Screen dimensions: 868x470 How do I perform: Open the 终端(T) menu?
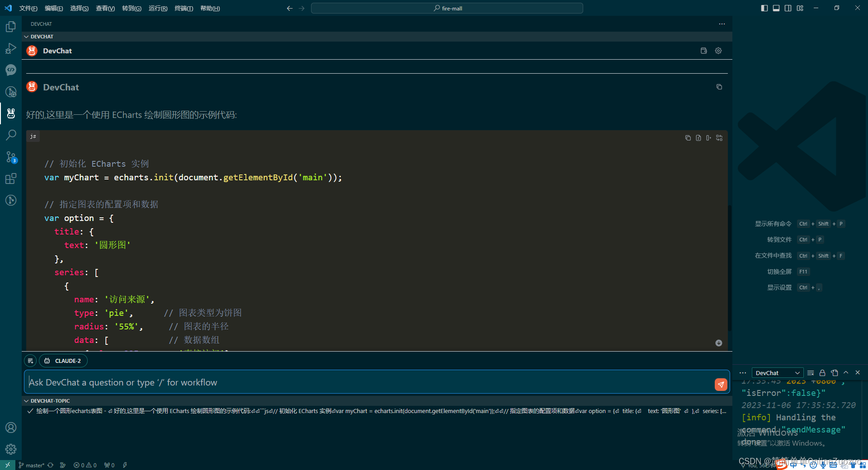coord(184,8)
